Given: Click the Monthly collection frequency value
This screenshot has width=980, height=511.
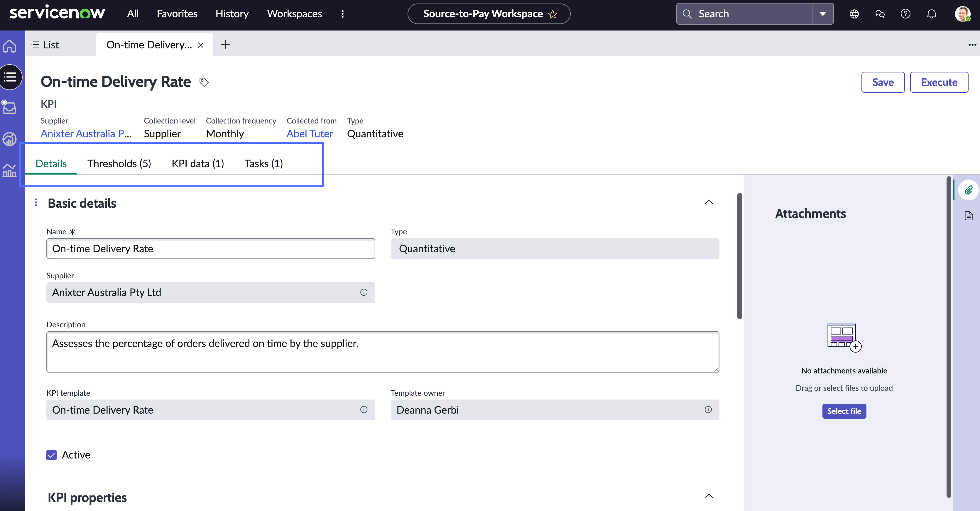Looking at the screenshot, I should (x=225, y=134).
